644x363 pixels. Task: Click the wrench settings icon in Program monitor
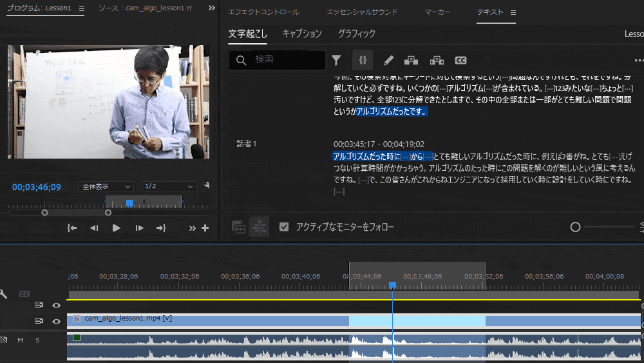pyautogui.click(x=207, y=186)
